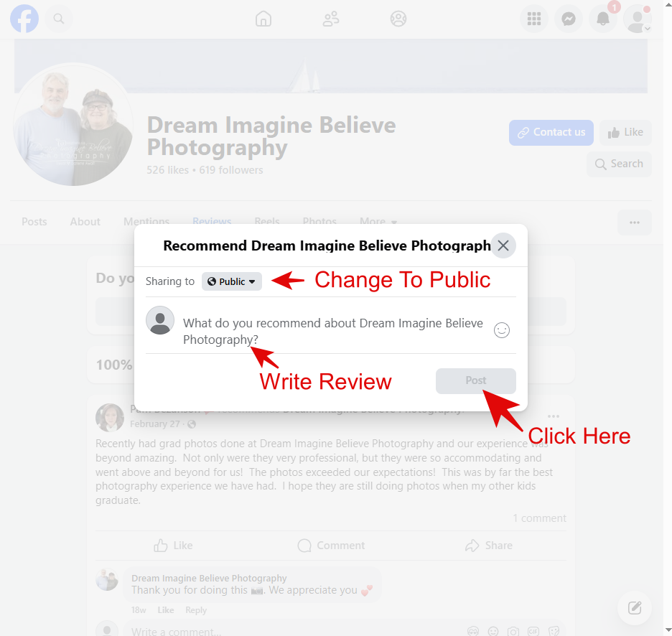Open the Friends icon in top bar

pos(331,19)
